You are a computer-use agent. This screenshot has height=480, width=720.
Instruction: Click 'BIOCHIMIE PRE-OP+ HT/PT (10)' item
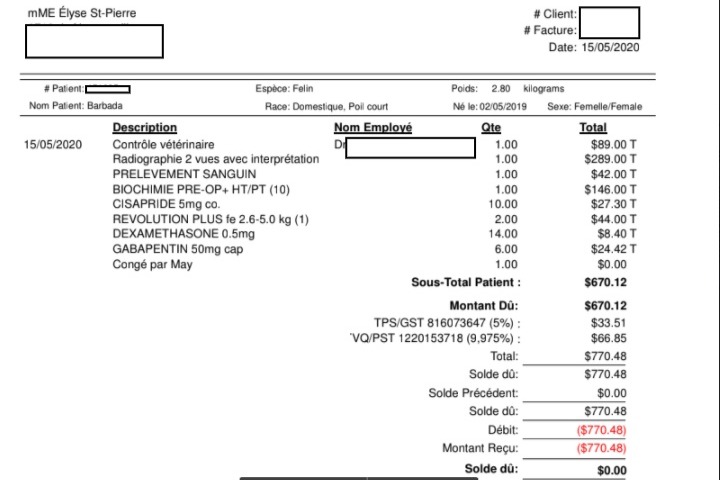point(201,189)
